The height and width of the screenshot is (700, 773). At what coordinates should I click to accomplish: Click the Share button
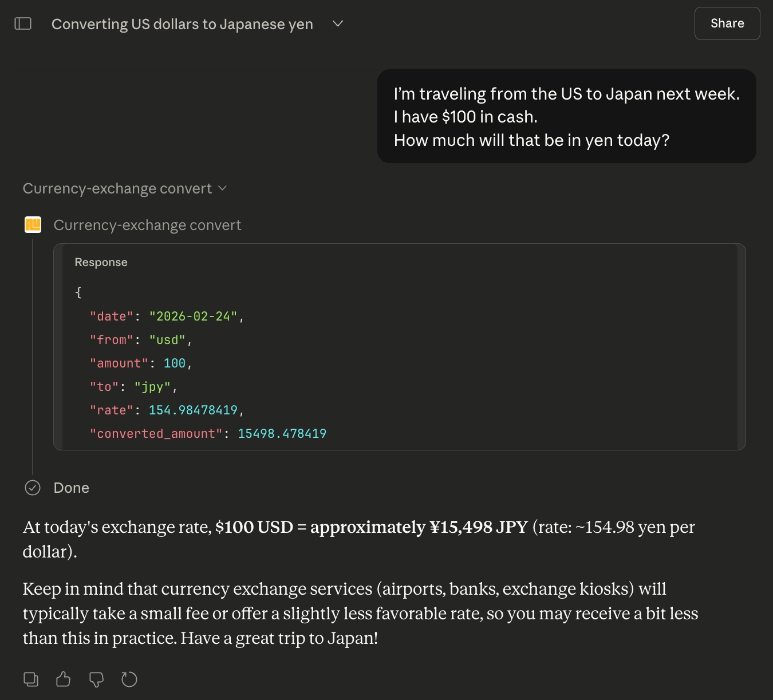(x=727, y=23)
